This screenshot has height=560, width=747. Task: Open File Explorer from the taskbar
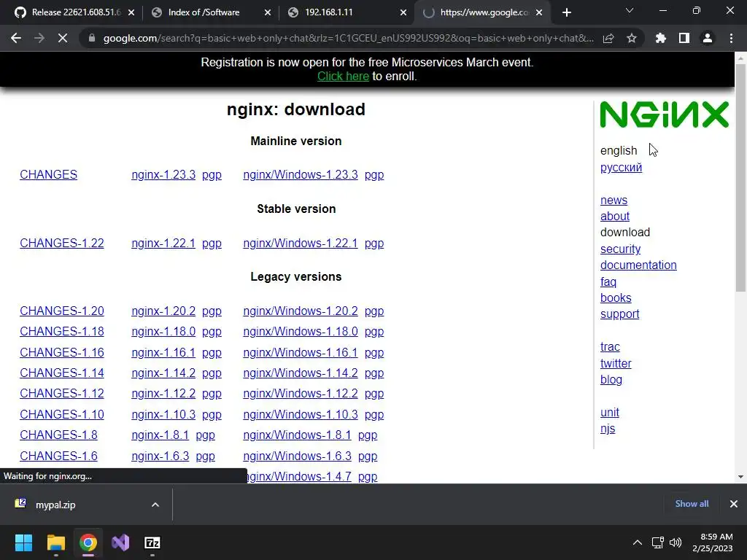55,542
